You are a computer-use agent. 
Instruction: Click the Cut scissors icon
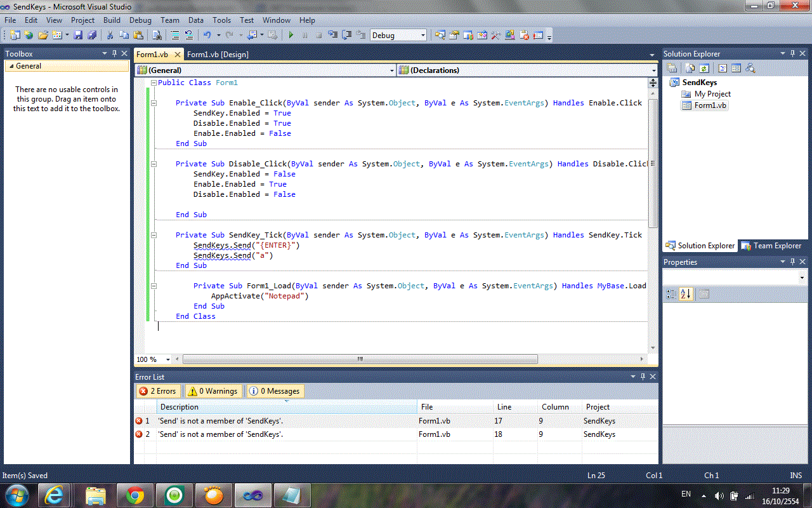[110, 36]
